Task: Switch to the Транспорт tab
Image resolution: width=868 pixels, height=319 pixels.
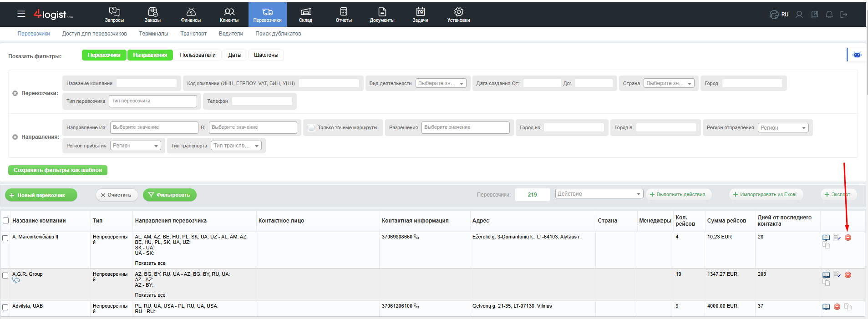Action: click(x=193, y=34)
